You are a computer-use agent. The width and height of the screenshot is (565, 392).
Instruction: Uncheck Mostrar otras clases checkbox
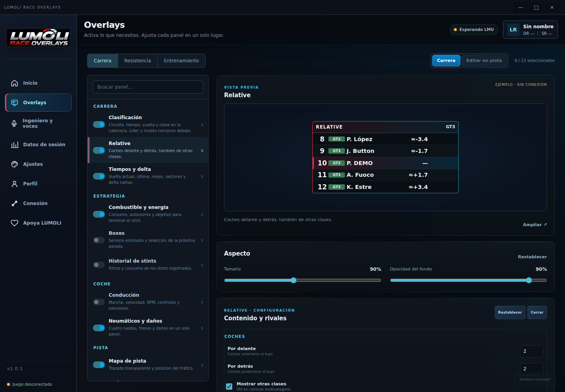coord(229,387)
